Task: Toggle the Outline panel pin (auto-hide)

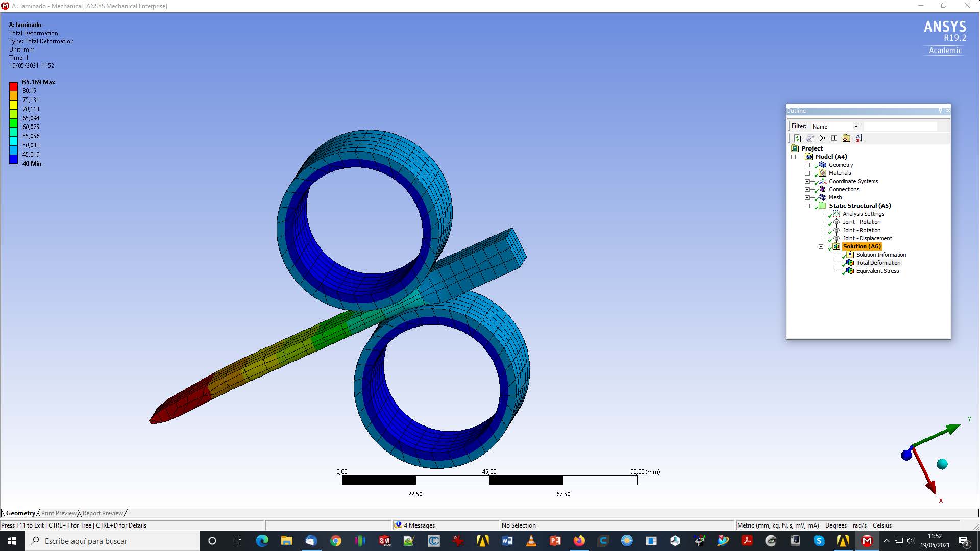Action: pos(940,111)
